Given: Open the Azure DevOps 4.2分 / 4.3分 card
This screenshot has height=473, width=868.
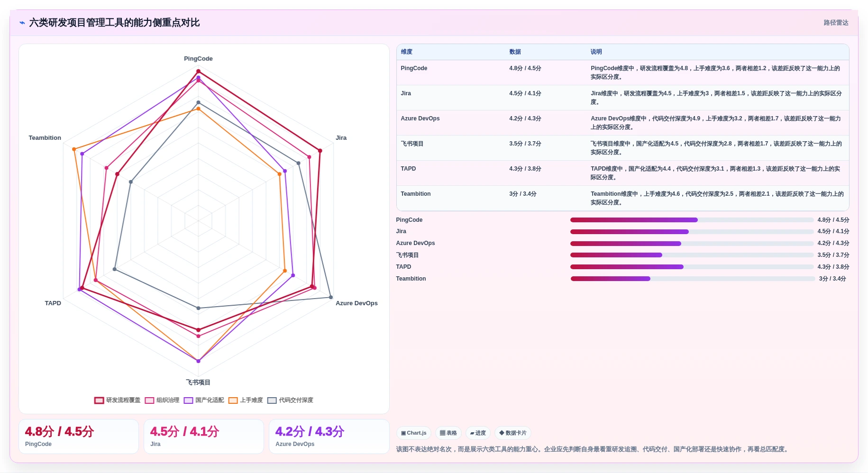Looking at the screenshot, I should (329, 437).
